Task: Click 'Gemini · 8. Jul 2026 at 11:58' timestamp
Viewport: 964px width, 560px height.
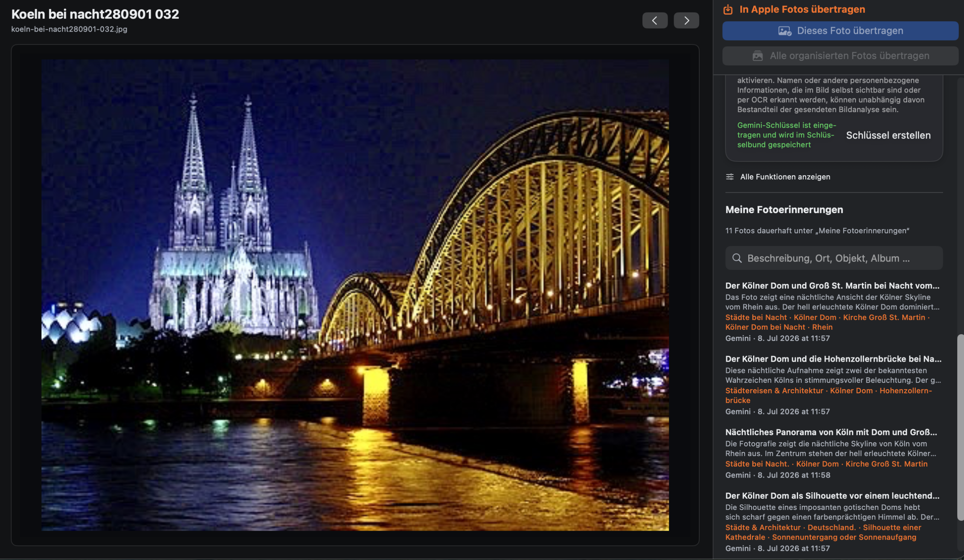Action: [x=778, y=475]
